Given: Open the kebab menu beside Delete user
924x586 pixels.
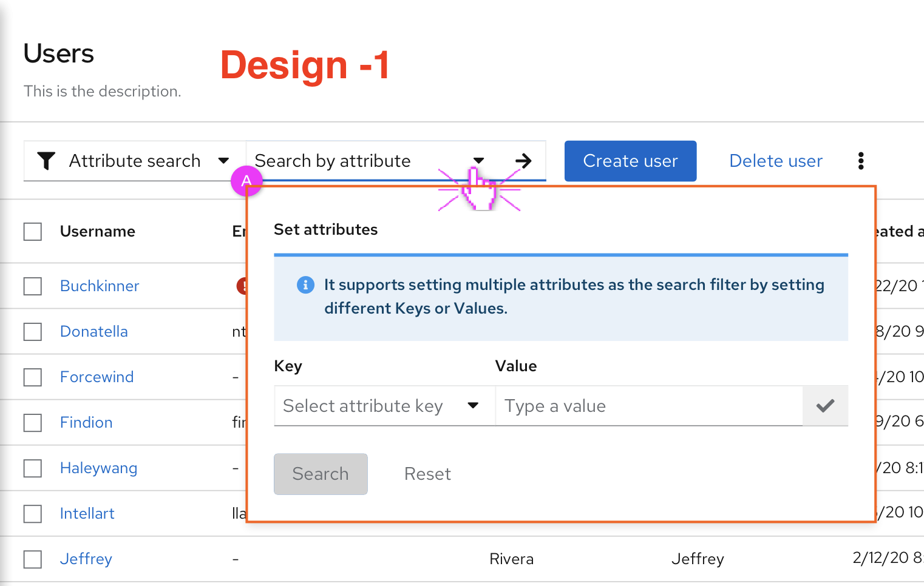Looking at the screenshot, I should (861, 161).
